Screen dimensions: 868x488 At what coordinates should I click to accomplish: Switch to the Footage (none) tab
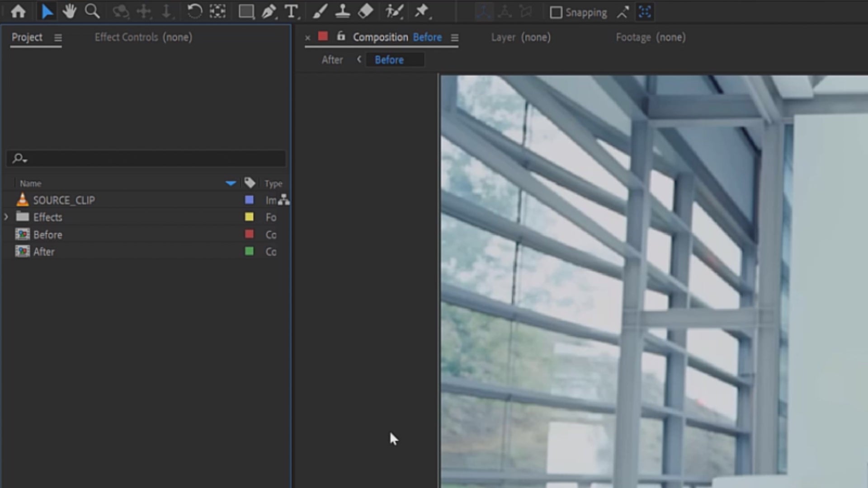click(650, 37)
